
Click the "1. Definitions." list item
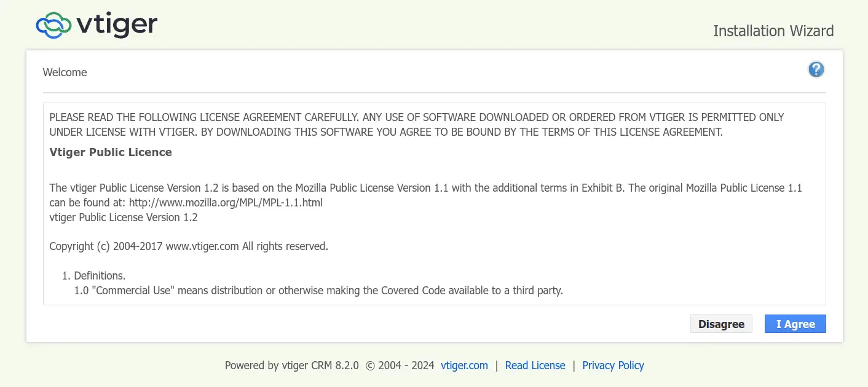click(x=93, y=276)
